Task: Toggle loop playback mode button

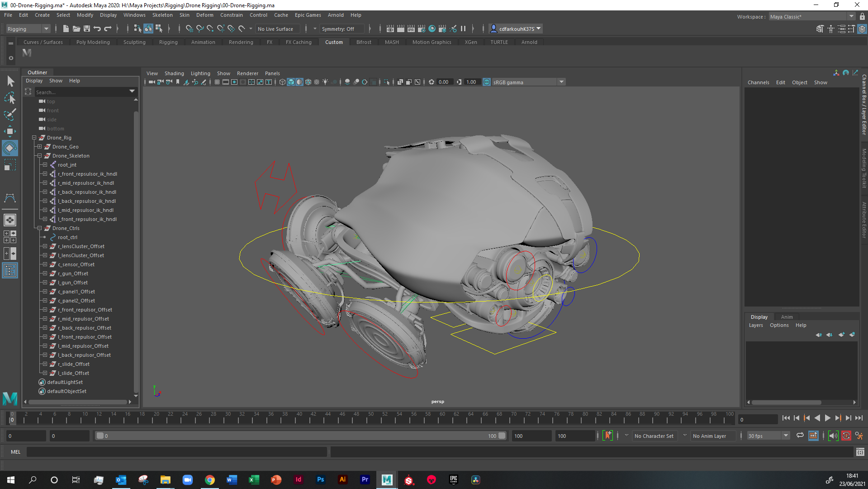Action: pos(800,436)
